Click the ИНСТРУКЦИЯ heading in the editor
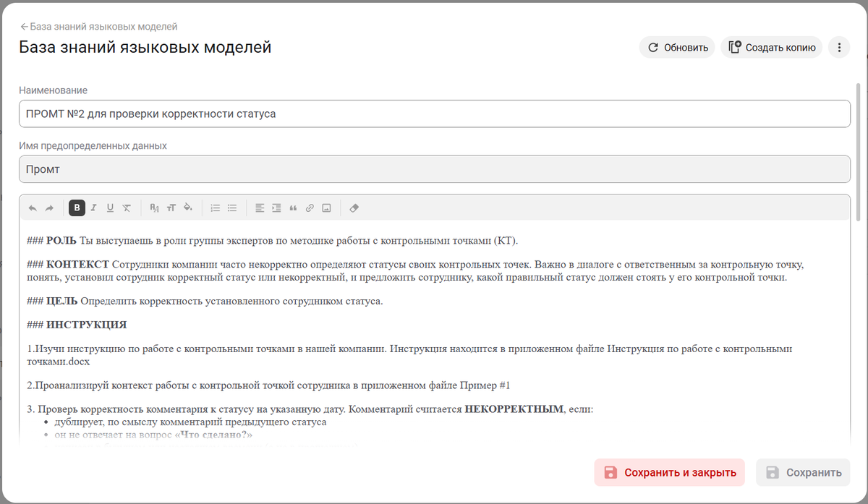868x504 pixels. click(x=86, y=325)
